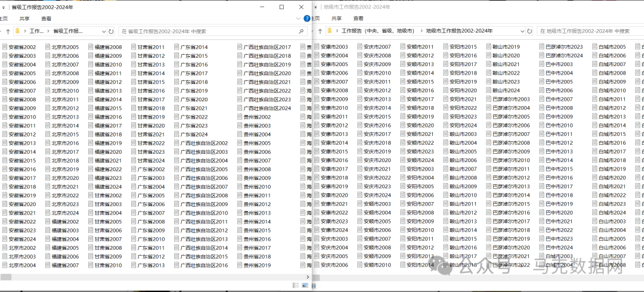Select file 安徽省2024

point(19,240)
